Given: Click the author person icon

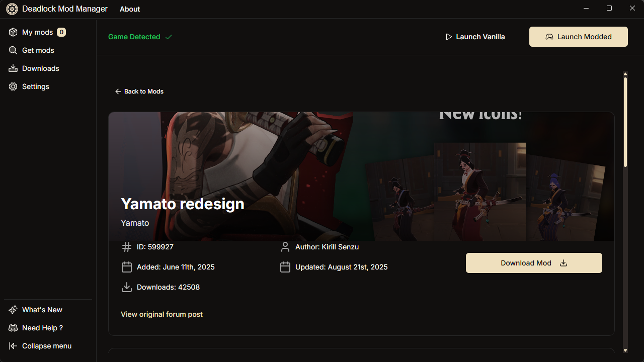Looking at the screenshot, I should [285, 246].
